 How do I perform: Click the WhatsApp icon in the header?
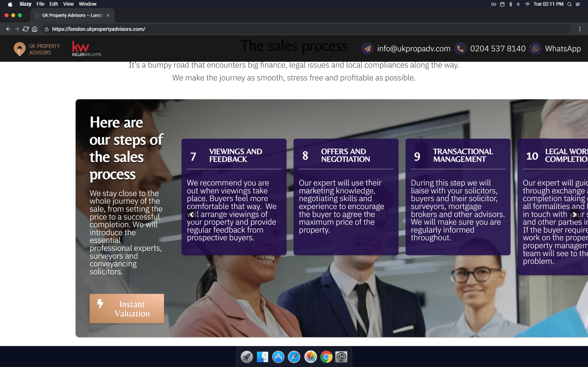tap(535, 48)
